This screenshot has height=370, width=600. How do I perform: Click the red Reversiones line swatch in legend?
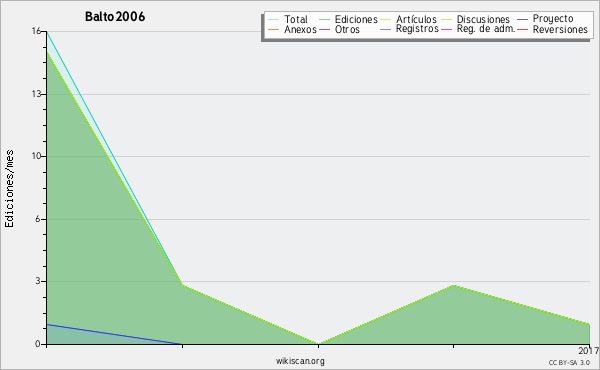point(522,29)
